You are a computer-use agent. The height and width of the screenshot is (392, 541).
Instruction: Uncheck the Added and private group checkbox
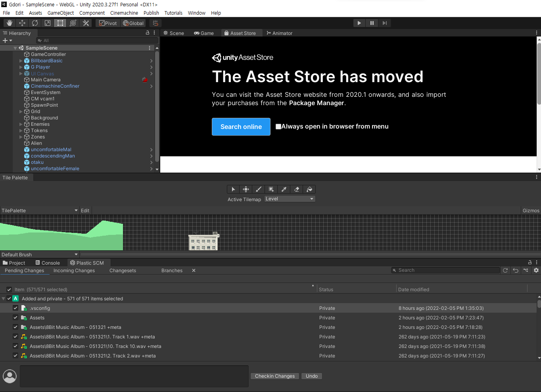click(x=9, y=298)
